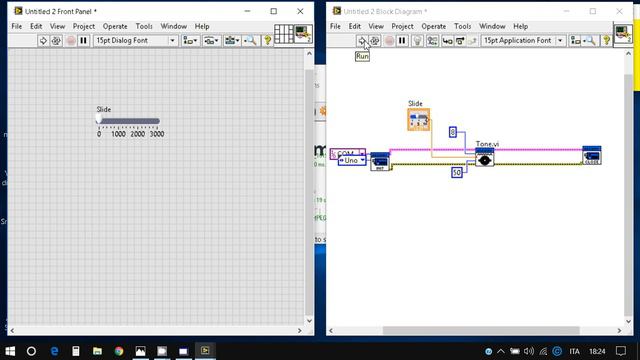640x360 pixels.
Task: Open Window menu in Front Panel window
Action: (x=173, y=26)
